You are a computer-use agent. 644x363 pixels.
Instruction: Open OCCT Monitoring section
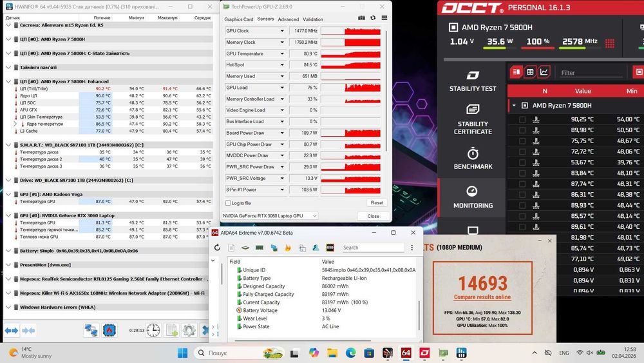pos(472,197)
